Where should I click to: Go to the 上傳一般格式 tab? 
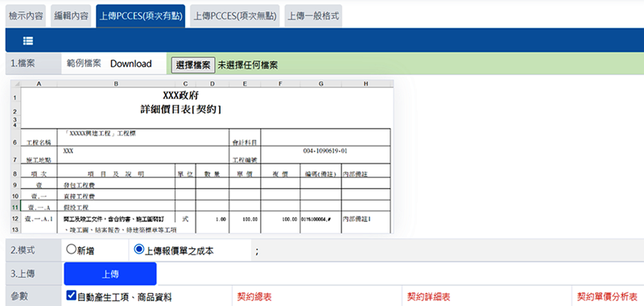(313, 16)
